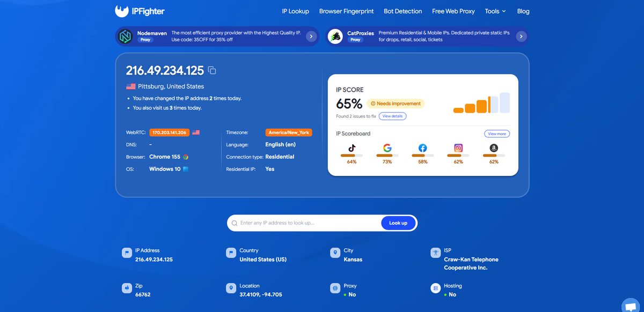Click the Needs improvement badge
This screenshot has height=312, width=644.
pos(396,103)
